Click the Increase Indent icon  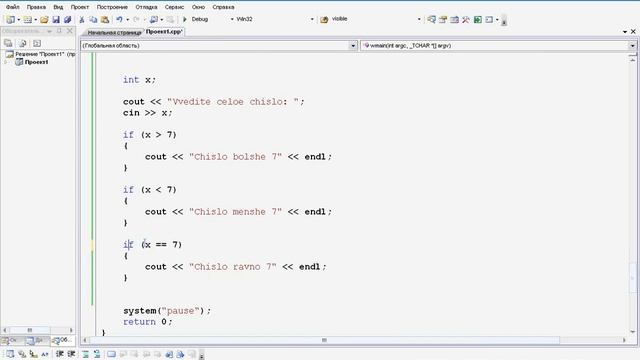point(71,354)
